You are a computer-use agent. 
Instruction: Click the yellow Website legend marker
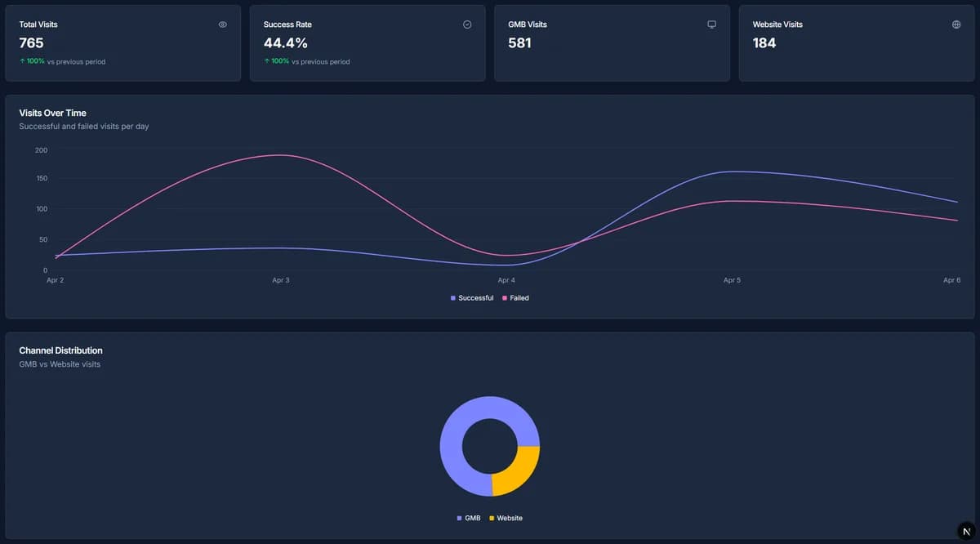click(490, 518)
